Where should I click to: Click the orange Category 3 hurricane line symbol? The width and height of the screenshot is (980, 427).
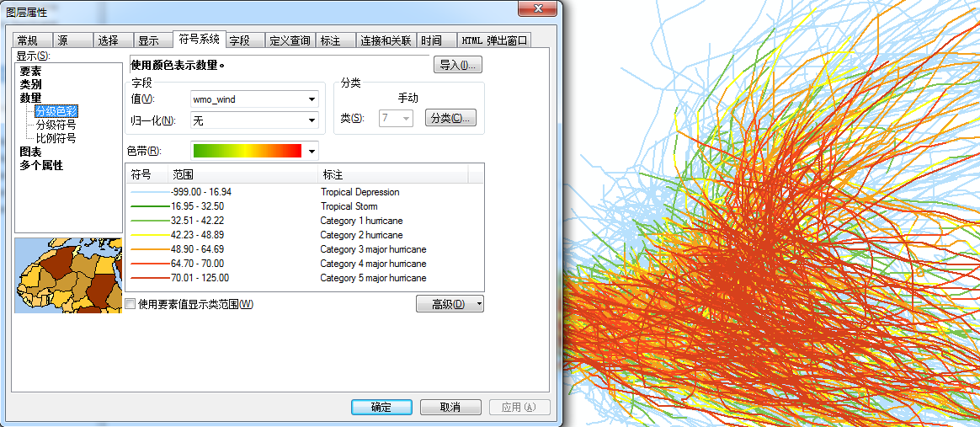tap(149, 249)
